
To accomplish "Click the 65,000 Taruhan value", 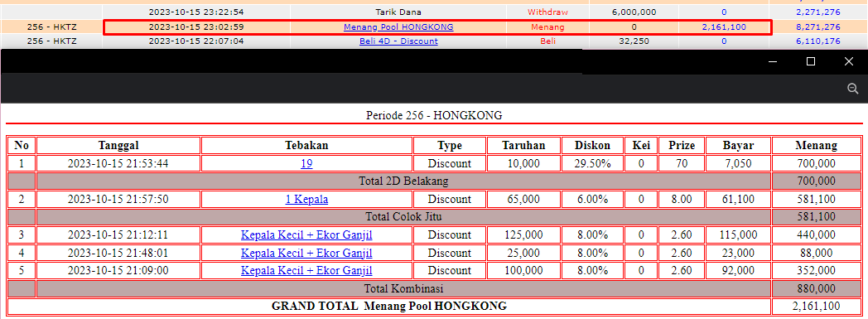I will click(523, 200).
